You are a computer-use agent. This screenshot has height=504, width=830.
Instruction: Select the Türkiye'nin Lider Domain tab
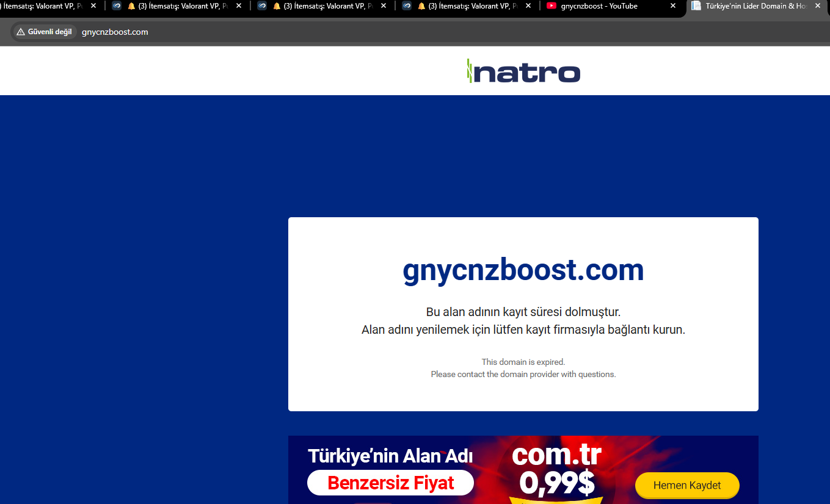(757, 6)
